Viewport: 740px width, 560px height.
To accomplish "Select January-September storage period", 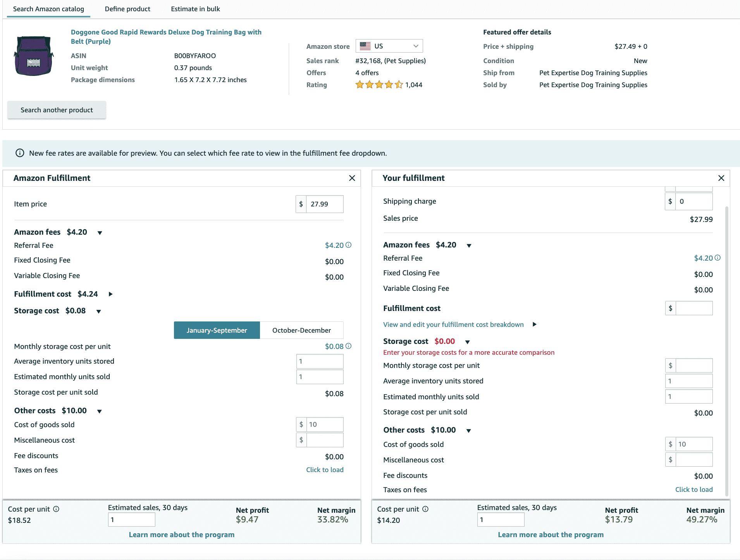I will tap(217, 330).
